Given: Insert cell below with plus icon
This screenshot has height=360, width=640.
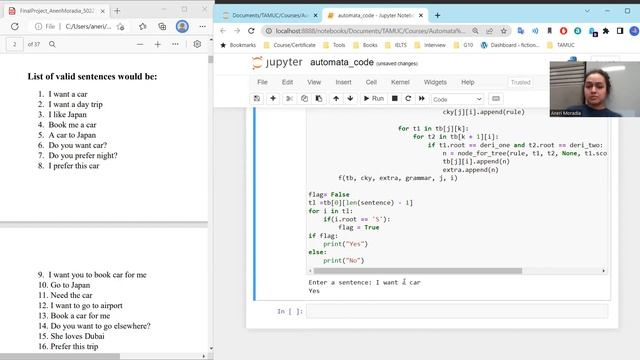Looking at the screenshot, I should click(273, 98).
